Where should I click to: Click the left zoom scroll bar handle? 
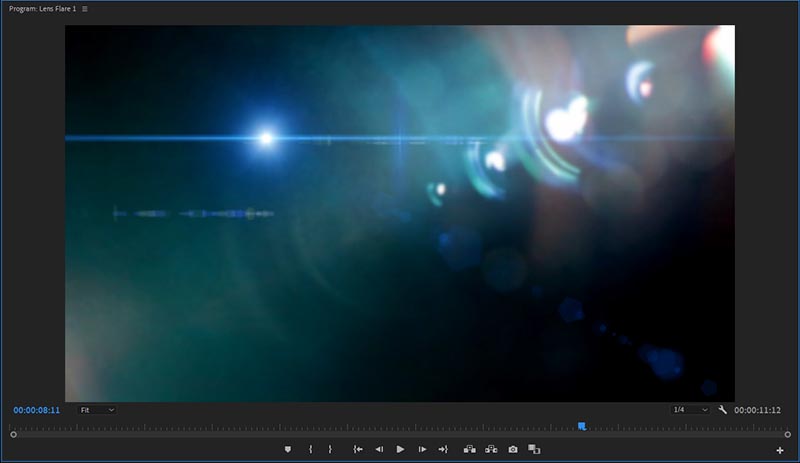[x=13, y=434]
